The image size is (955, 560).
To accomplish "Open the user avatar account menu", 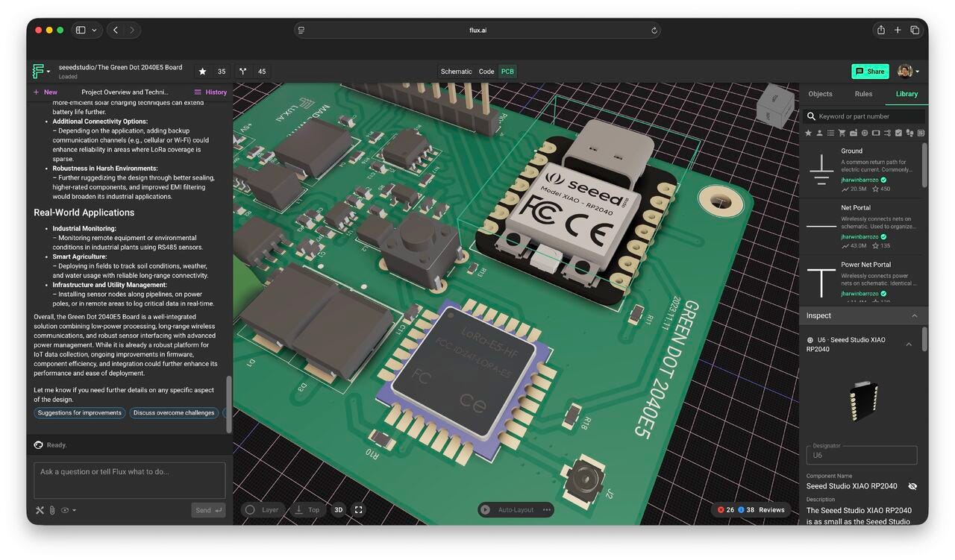I will pos(907,72).
